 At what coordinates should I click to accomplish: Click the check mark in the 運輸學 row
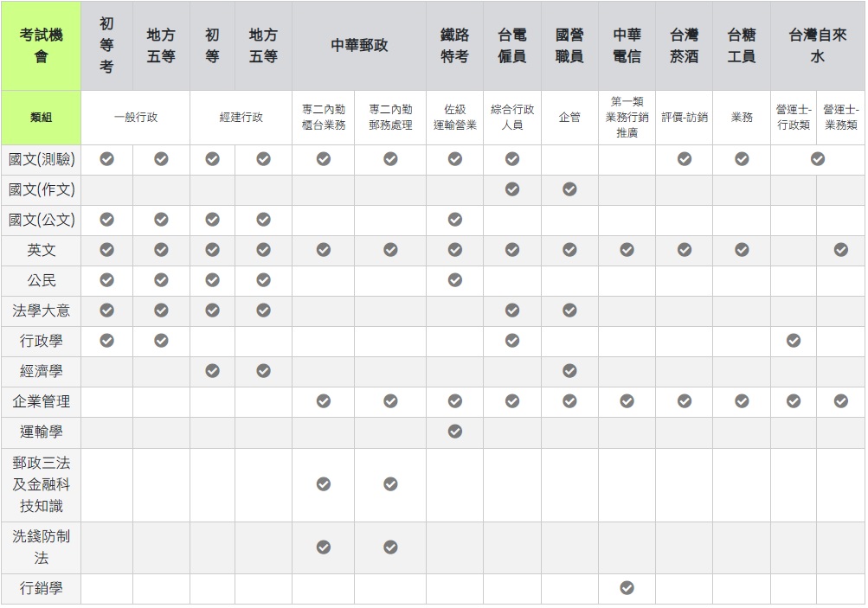point(455,431)
